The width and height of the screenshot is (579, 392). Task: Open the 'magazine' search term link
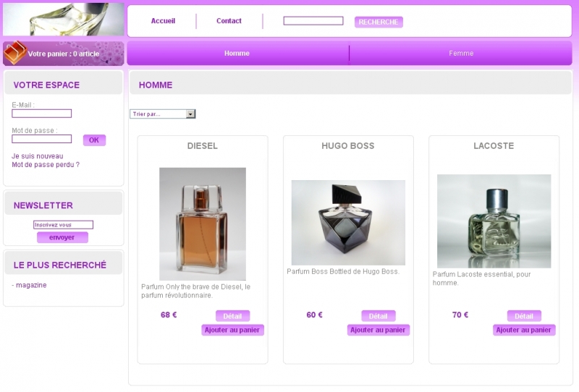31,285
